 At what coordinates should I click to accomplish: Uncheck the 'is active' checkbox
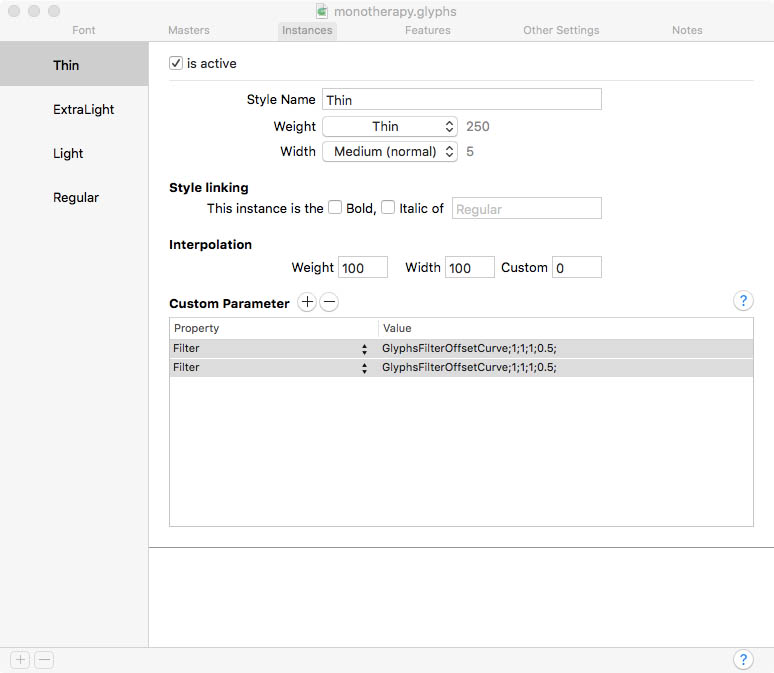(176, 63)
